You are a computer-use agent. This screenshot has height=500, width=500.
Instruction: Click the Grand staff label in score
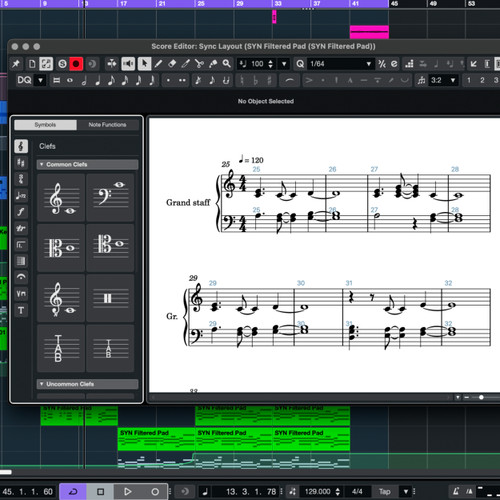click(x=188, y=202)
